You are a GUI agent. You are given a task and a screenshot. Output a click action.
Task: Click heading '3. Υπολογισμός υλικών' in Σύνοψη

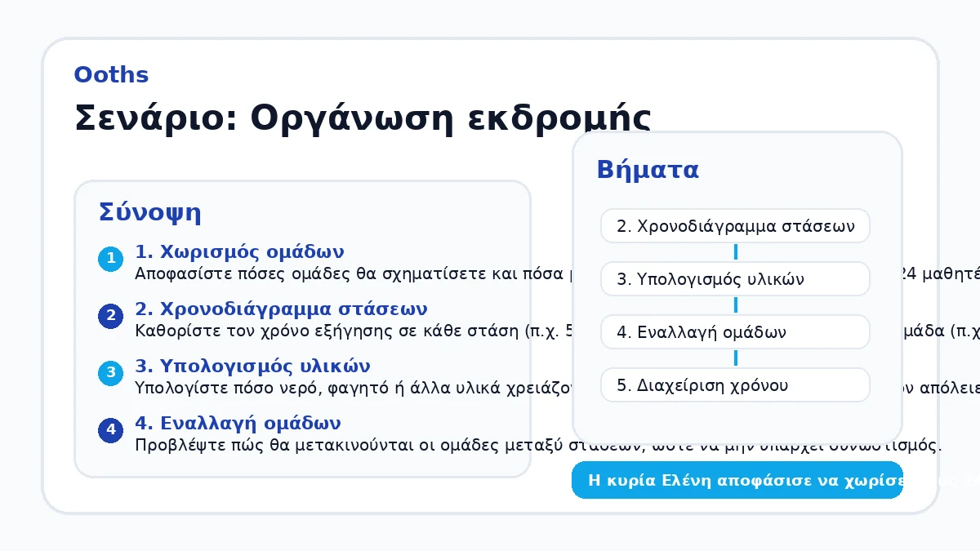252,366
